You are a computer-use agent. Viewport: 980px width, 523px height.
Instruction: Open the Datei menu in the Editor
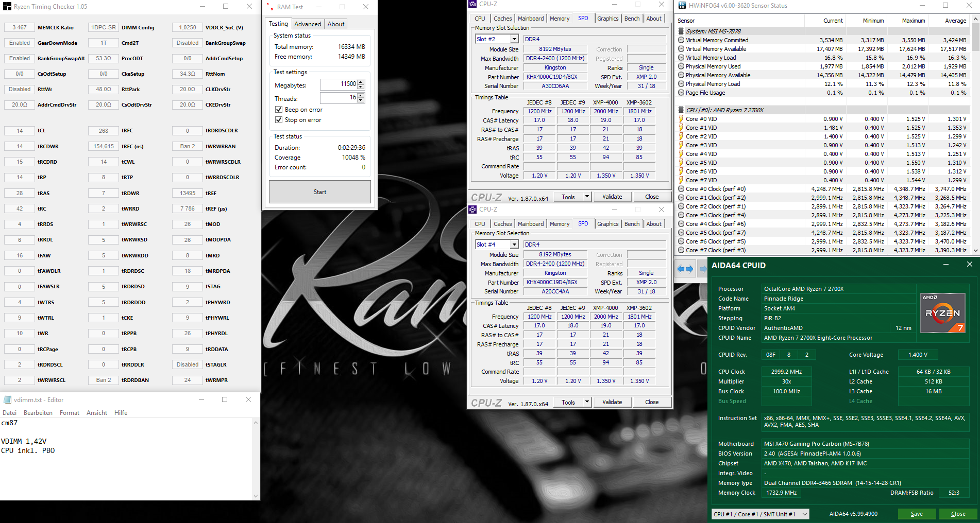click(x=10, y=413)
